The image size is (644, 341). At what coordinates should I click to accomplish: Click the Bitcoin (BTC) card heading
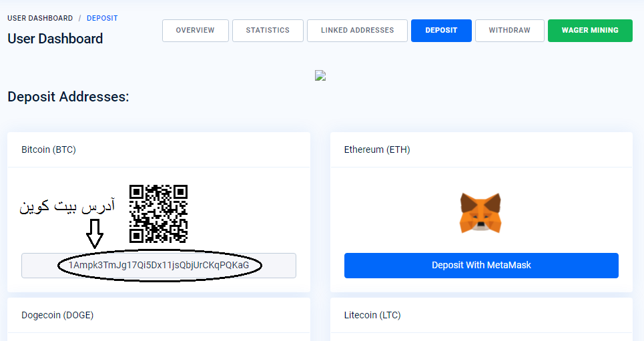click(x=49, y=149)
